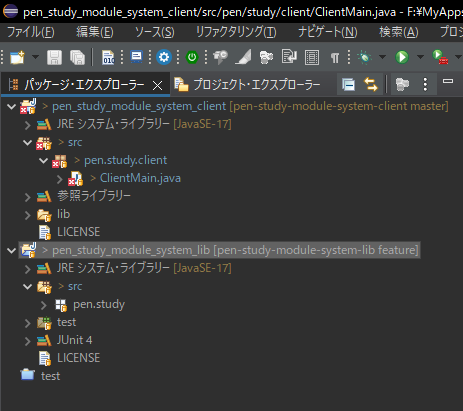The image size is (463, 411).
Task: Click the document with arrow toolbar icon
Action: 289,57
